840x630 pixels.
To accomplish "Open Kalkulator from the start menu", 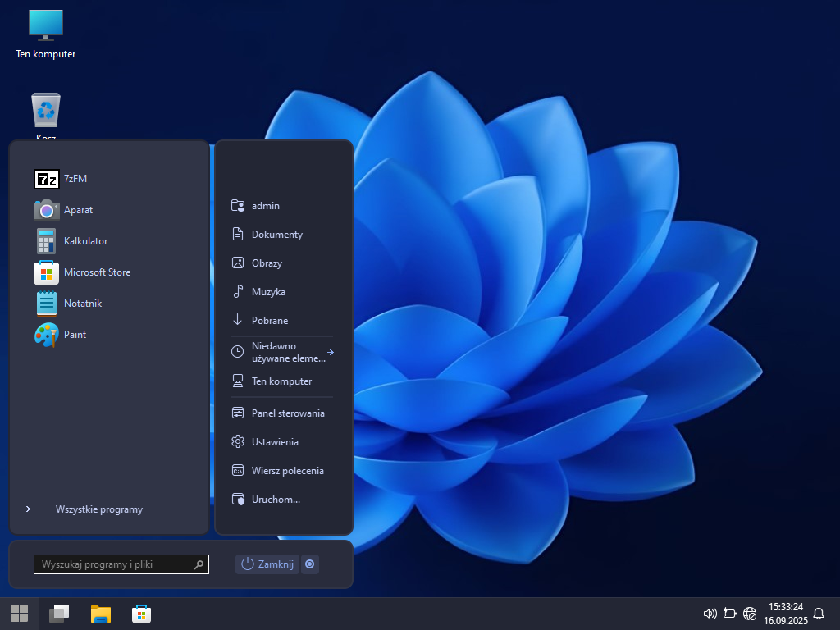I will click(47, 241).
